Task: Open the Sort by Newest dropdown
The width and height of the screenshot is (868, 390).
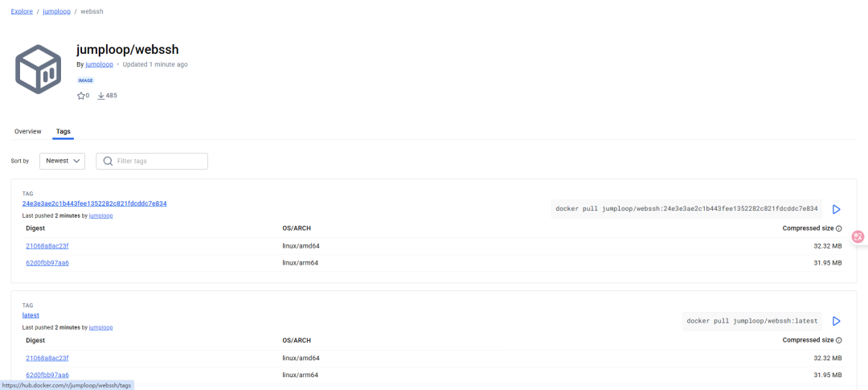Action: [62, 161]
